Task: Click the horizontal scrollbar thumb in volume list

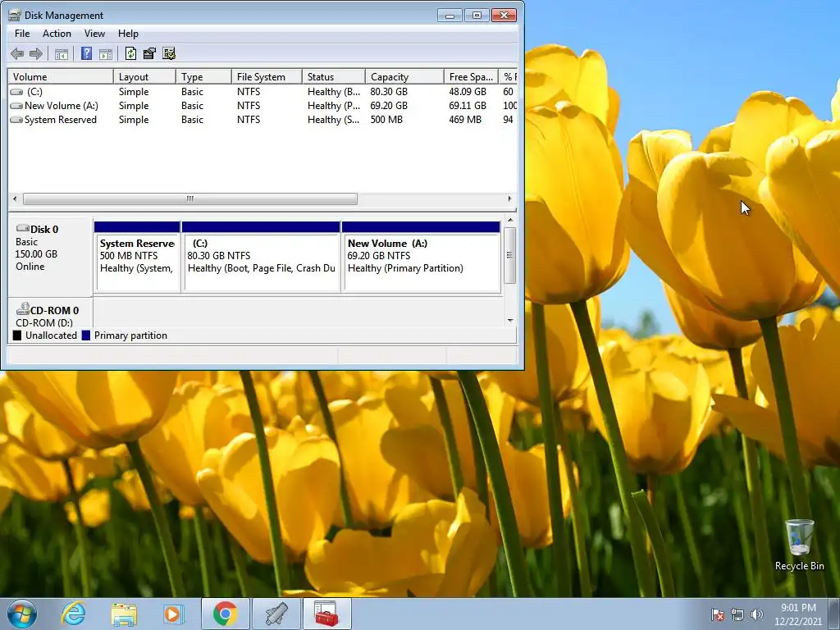Action: tap(190, 199)
